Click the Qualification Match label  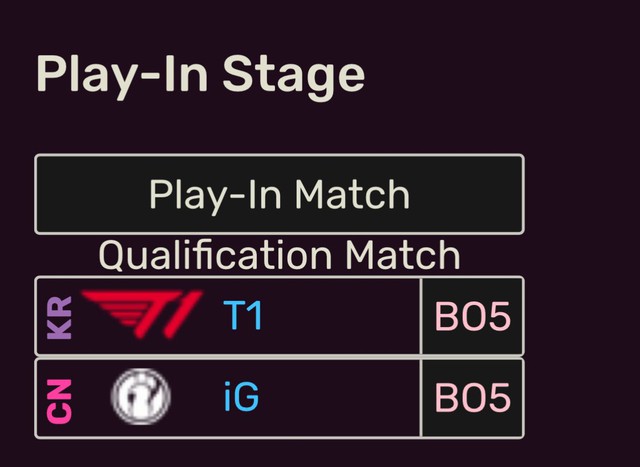click(x=279, y=255)
